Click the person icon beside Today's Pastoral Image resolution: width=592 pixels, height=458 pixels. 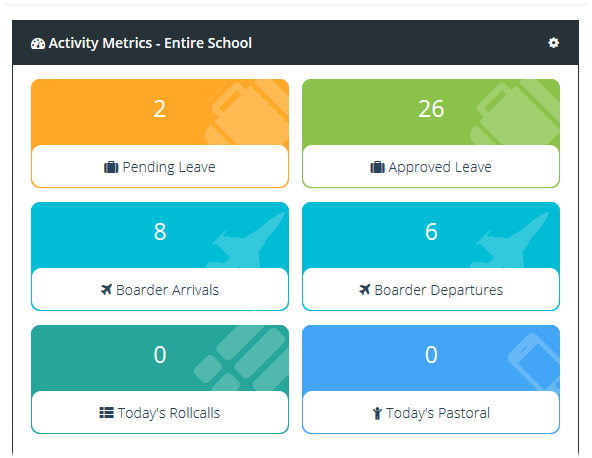377,413
